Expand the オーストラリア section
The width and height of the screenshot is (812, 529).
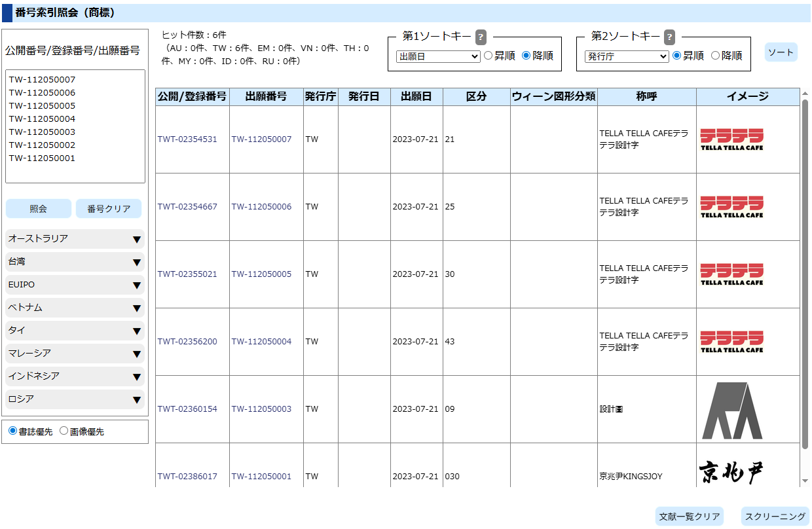click(75, 239)
